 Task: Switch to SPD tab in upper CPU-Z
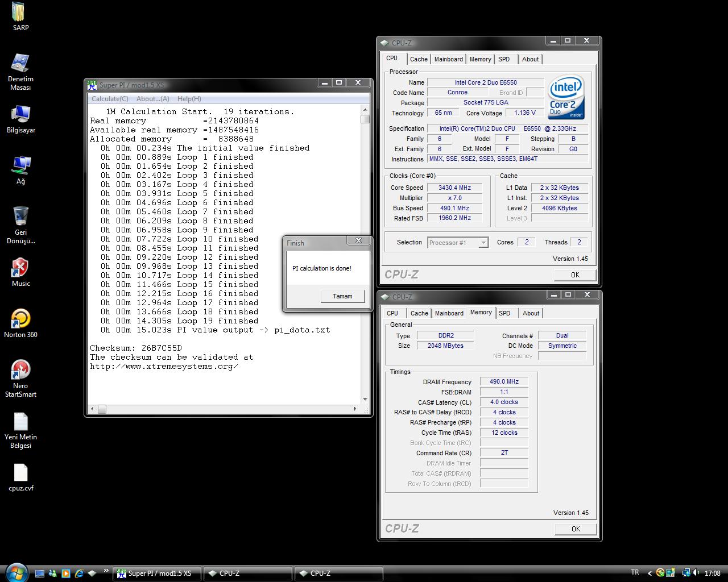pos(504,59)
